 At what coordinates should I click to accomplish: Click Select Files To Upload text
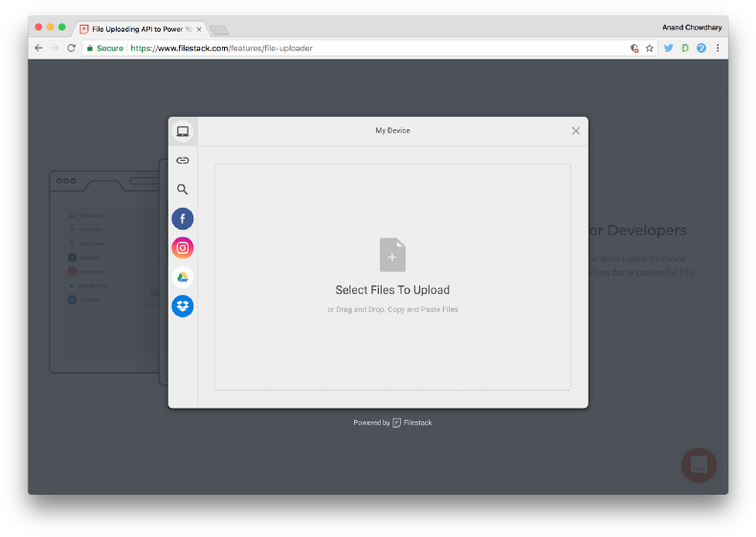click(x=392, y=290)
